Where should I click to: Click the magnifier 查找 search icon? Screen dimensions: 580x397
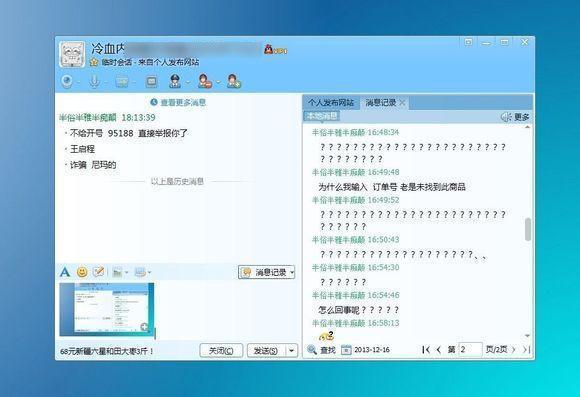tap(312, 349)
